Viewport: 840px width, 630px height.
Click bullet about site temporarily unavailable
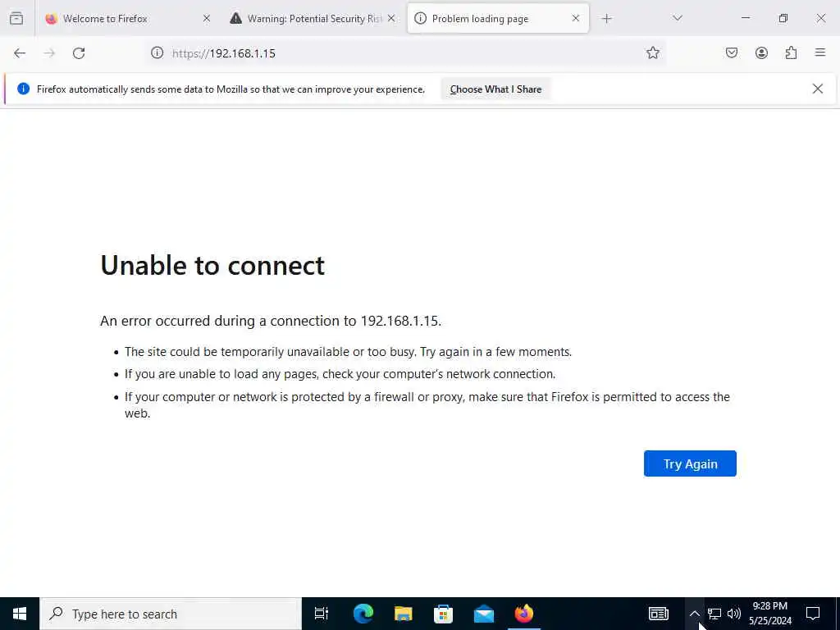pos(348,352)
